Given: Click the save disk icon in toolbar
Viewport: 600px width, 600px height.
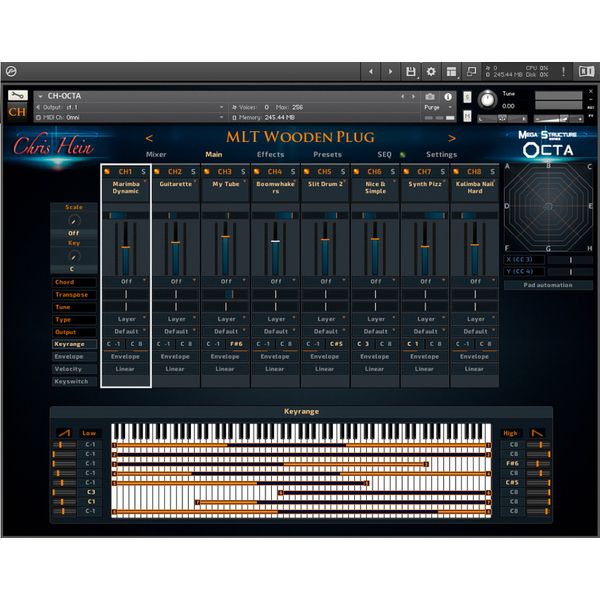Looking at the screenshot, I should coord(410,72).
